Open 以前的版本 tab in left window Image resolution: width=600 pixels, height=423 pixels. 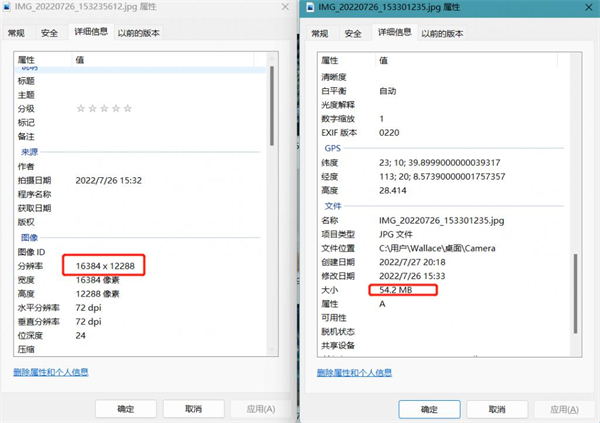[x=139, y=33]
